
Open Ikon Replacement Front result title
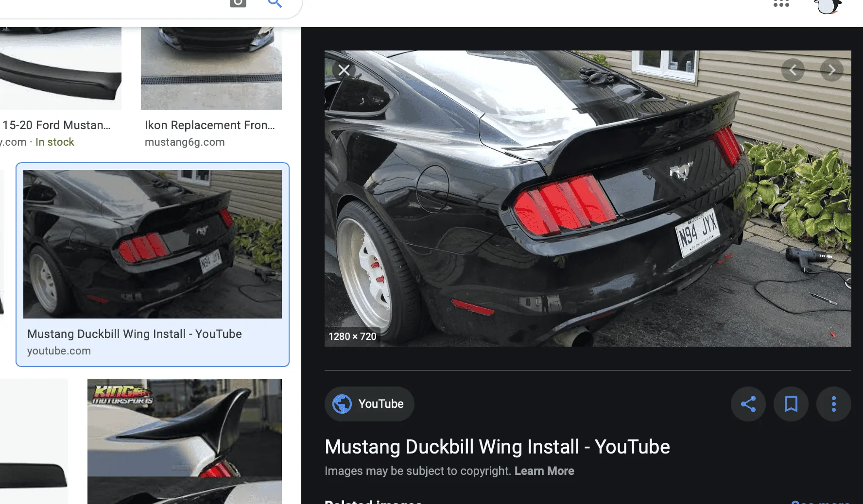click(210, 125)
